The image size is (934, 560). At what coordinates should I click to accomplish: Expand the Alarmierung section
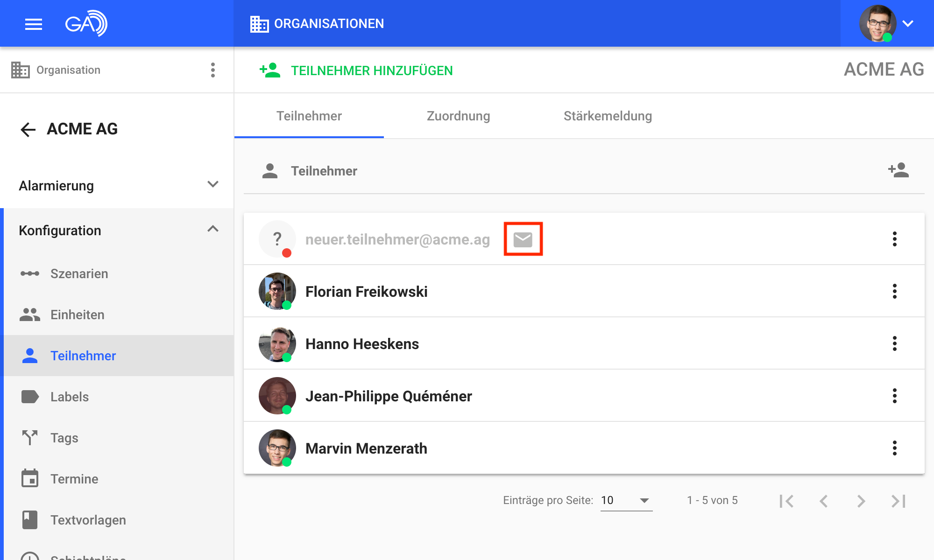pyautogui.click(x=212, y=185)
